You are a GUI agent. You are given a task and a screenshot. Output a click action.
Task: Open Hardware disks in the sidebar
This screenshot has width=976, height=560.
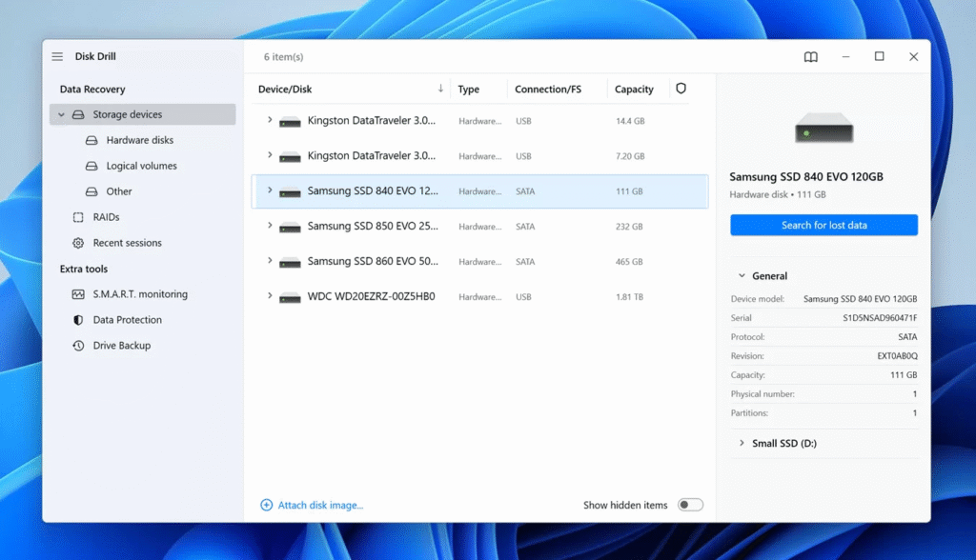[139, 140]
